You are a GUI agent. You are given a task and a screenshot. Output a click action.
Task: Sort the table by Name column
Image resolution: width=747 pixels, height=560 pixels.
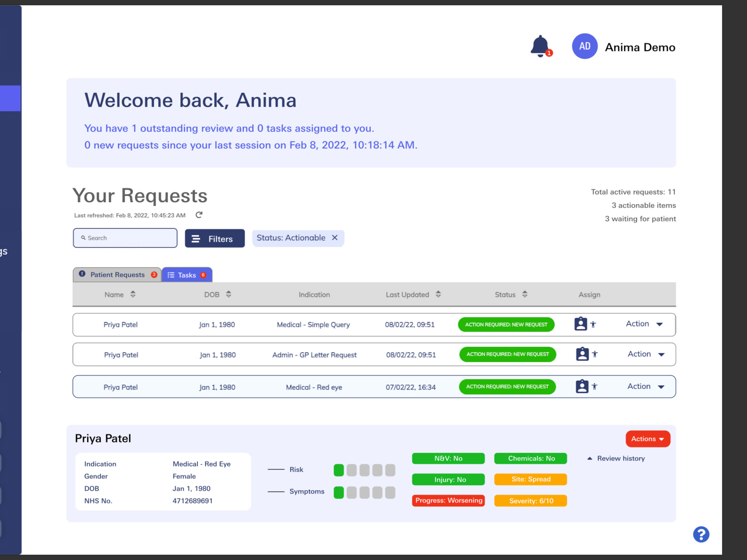pyautogui.click(x=133, y=295)
